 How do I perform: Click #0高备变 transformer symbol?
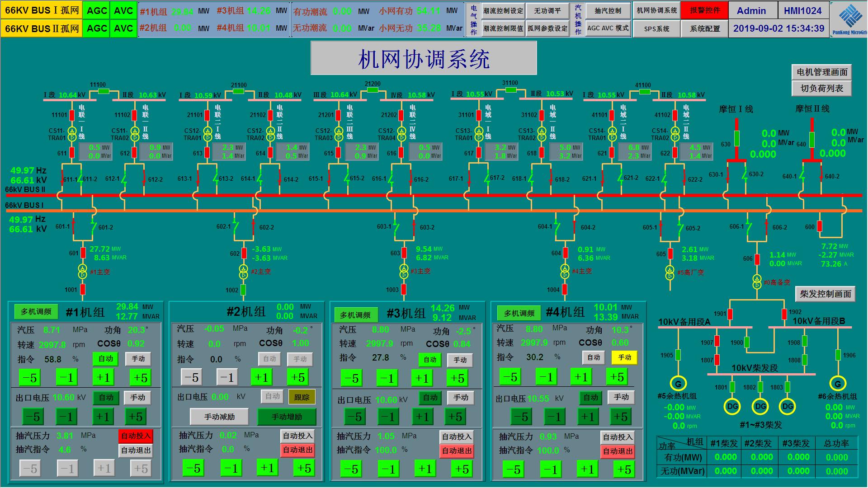757,282
